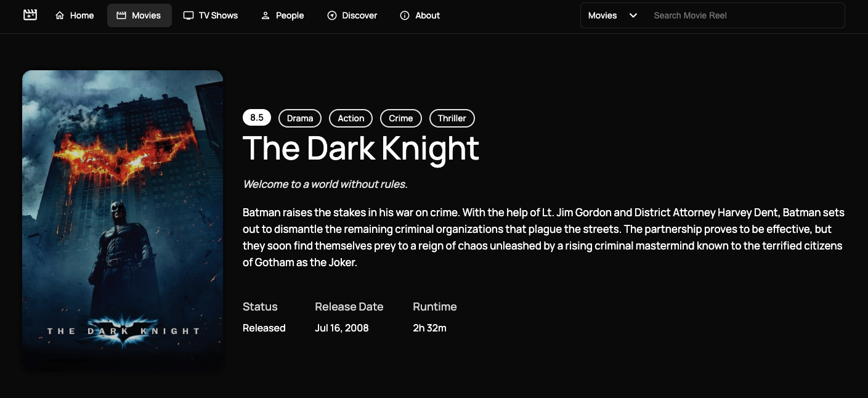Click the monitor icon beside TV Shows
This screenshot has height=398, width=868.
[x=189, y=15]
